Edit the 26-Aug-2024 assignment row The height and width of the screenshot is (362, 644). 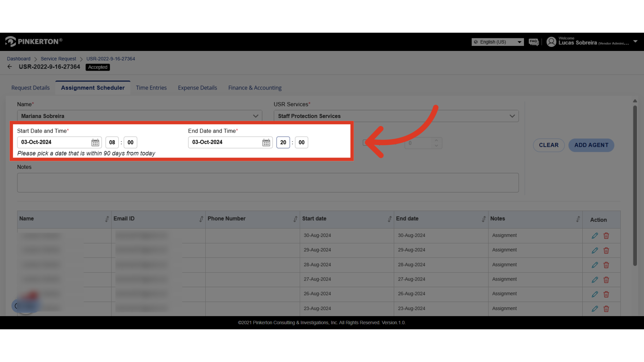pyautogui.click(x=595, y=294)
